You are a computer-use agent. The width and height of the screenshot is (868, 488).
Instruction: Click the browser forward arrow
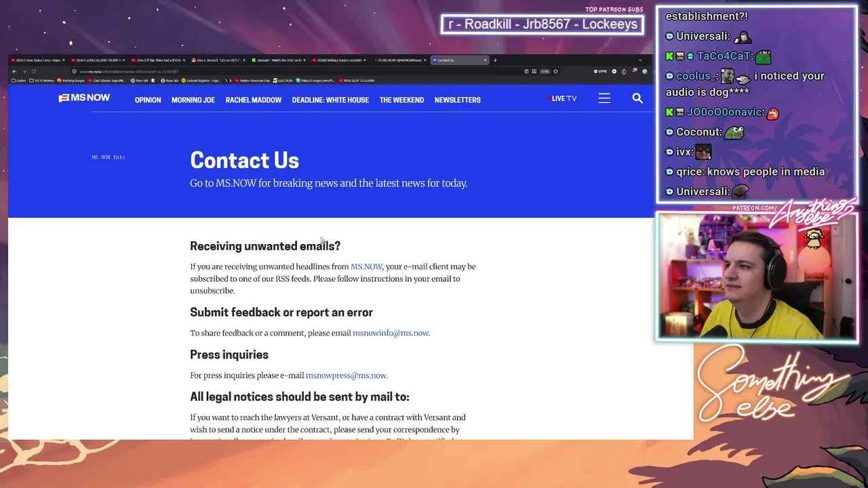[x=24, y=71]
